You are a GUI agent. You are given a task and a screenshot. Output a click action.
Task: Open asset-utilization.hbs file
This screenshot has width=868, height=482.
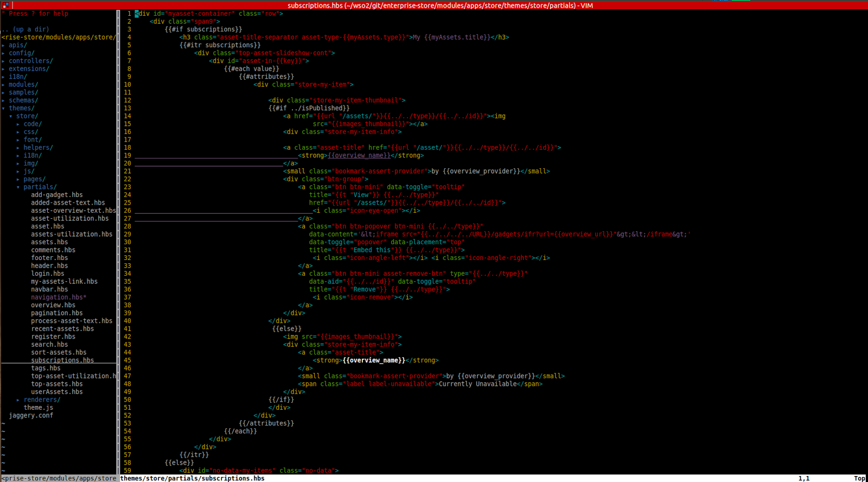click(x=70, y=218)
